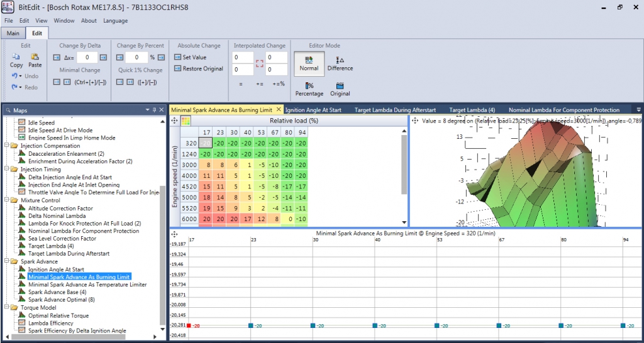The width and height of the screenshot is (644, 343).
Task: Select Spark Advance Base (4) map
Action: [x=57, y=292]
